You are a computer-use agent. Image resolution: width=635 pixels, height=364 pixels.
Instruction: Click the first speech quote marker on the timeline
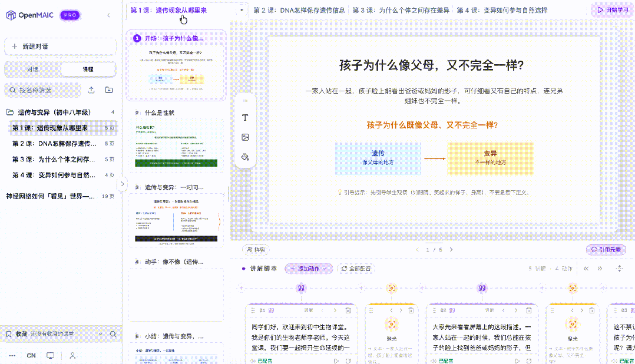point(301,288)
